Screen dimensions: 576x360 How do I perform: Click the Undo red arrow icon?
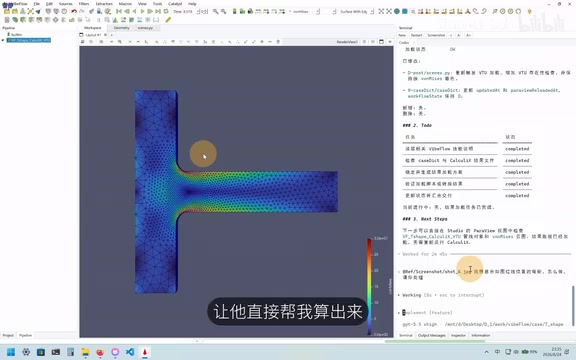(x=74, y=12)
